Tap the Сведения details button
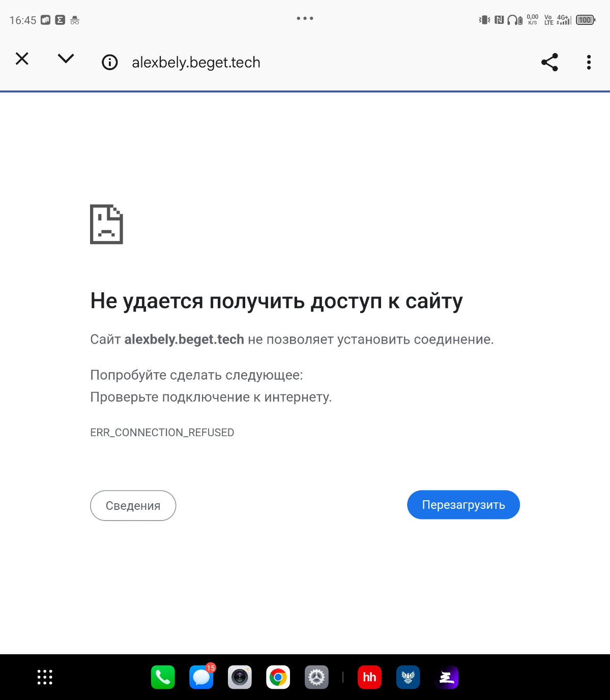The image size is (610, 700). [x=133, y=505]
